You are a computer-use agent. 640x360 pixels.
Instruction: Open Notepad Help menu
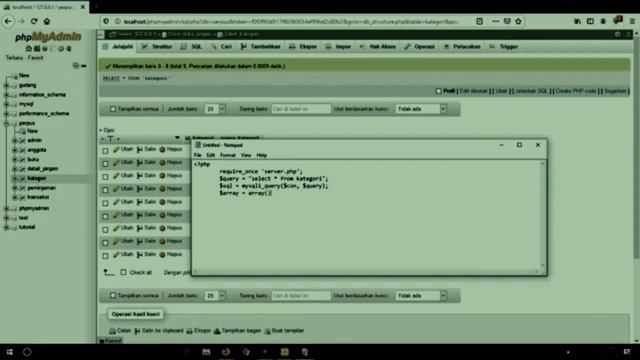tap(262, 155)
